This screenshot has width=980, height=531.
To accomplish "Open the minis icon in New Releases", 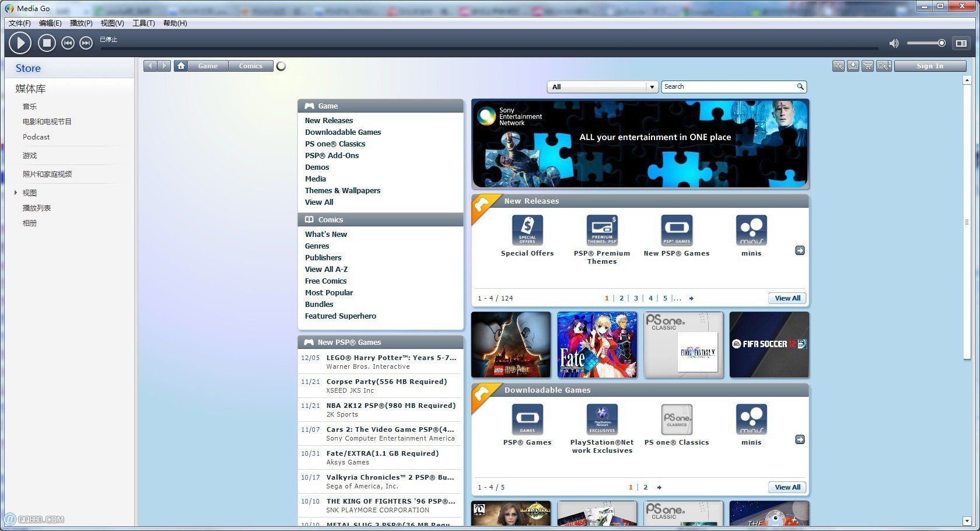I will coord(751,230).
